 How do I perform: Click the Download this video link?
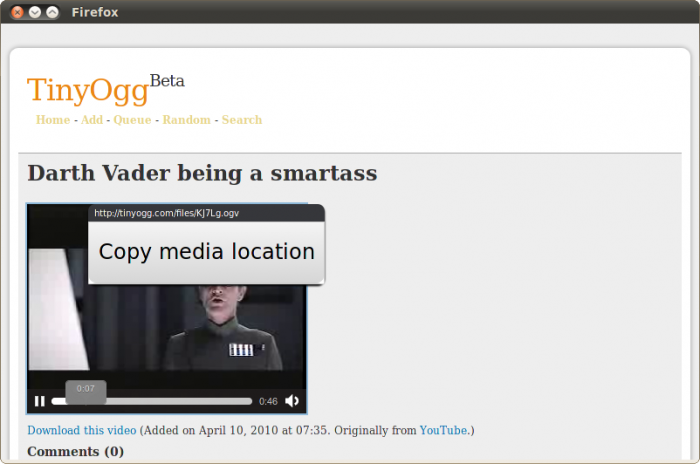click(x=82, y=430)
